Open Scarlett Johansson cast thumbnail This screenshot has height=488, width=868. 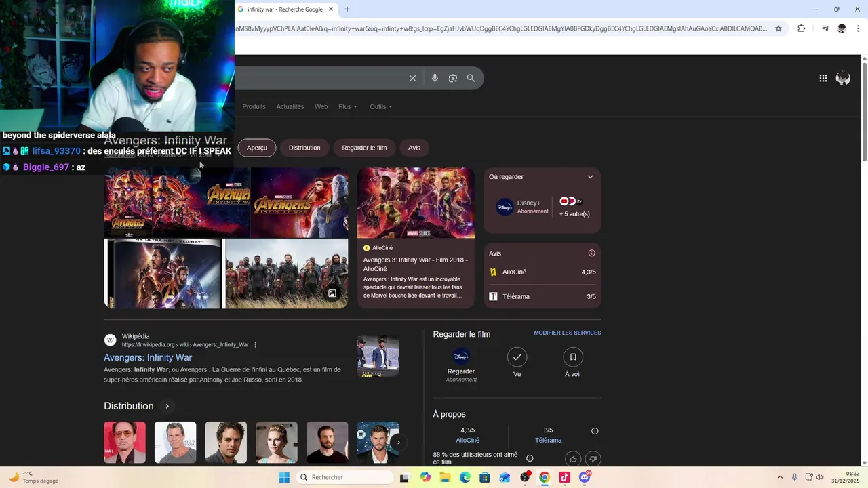coord(276,443)
